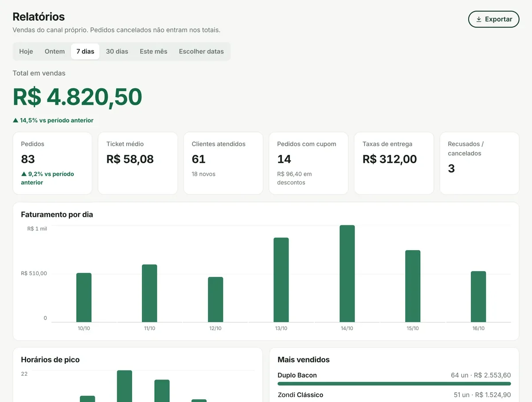This screenshot has width=532, height=402.
Task: Click the Pedidos card value 83
Action: 28,159
